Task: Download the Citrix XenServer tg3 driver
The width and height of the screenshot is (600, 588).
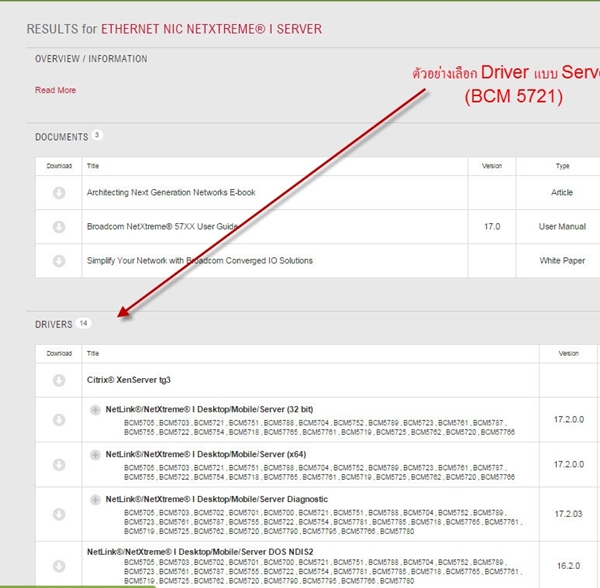Action: (x=59, y=380)
